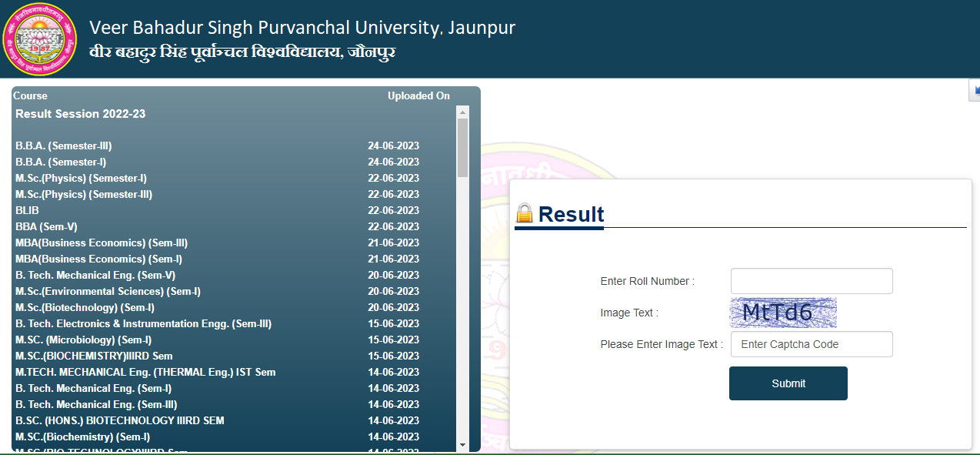Click the MtTd6 captcha image
The width and height of the screenshot is (980, 455).
783,313
